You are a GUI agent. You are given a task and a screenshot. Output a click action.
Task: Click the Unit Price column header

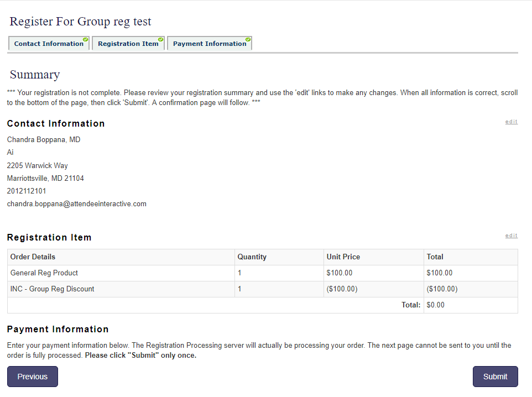tap(343, 257)
